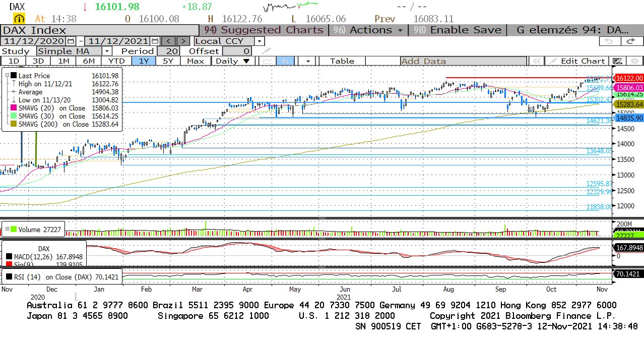Click Enable Save button
644x338 pixels.
coord(458,30)
